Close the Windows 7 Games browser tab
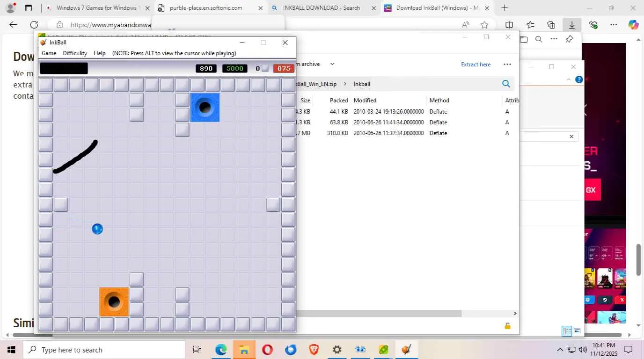This screenshot has height=359, width=644. point(147,8)
